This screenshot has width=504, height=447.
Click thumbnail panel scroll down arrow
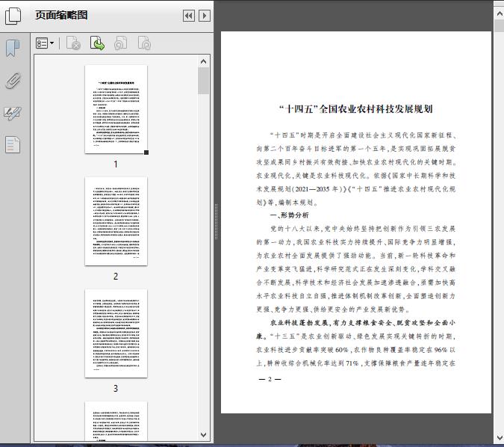[203, 435]
